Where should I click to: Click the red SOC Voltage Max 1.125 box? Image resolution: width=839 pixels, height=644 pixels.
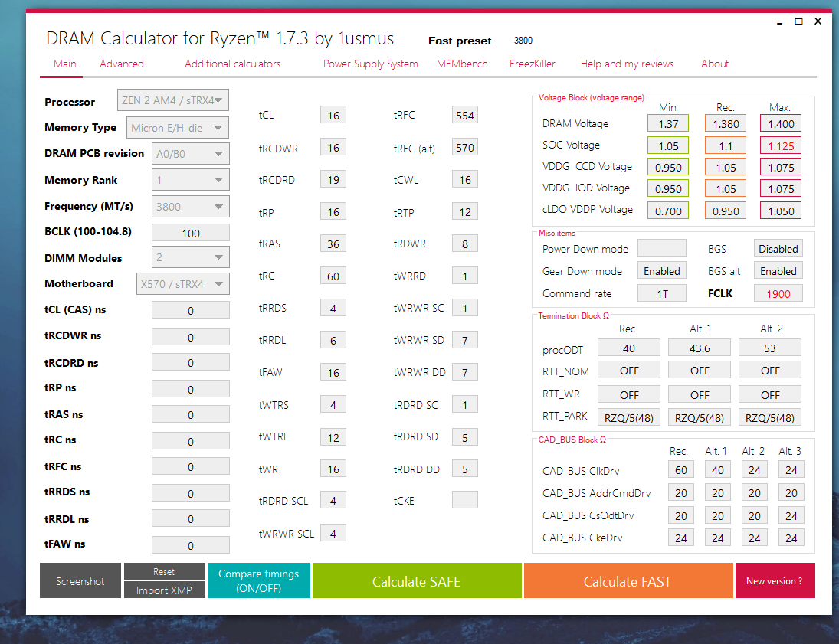[x=782, y=145]
